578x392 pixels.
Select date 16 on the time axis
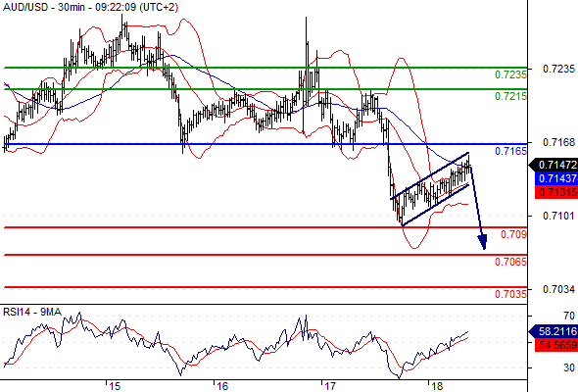pos(222,386)
